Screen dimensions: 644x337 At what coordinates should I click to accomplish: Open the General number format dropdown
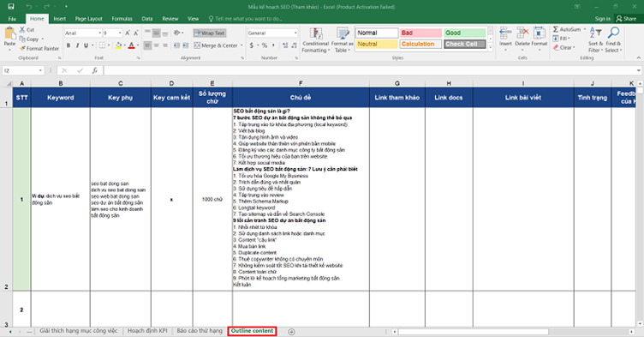(295, 33)
